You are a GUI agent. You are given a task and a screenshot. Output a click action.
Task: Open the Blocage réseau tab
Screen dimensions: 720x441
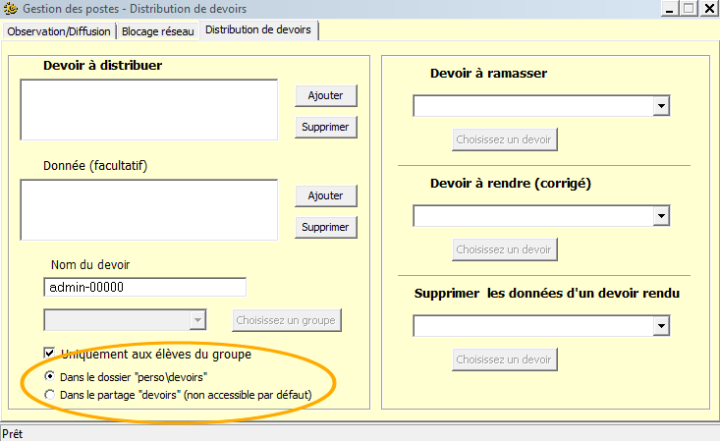coord(158,30)
